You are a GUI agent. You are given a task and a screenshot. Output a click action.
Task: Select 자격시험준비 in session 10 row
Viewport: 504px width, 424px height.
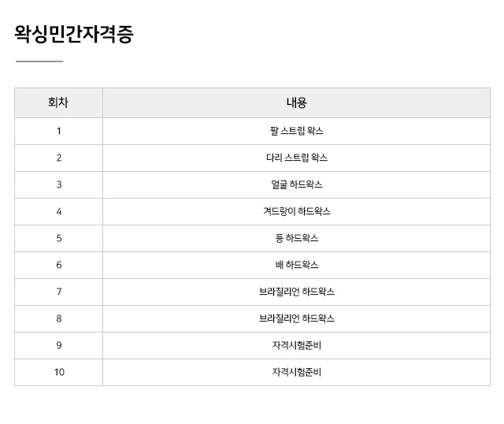coord(296,372)
